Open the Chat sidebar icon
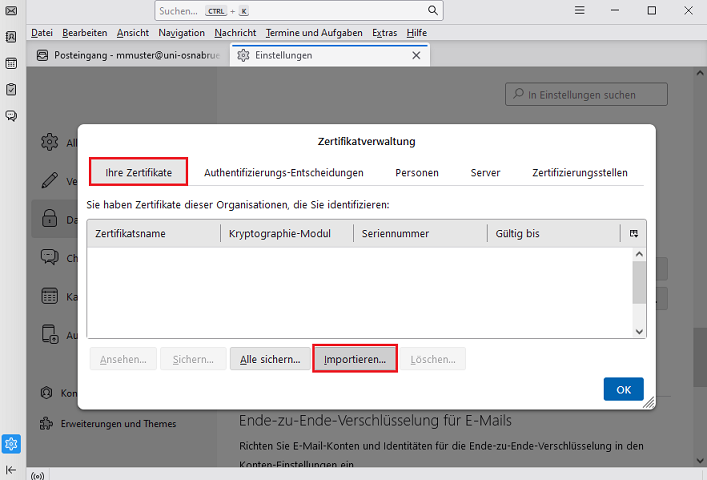The image size is (707, 480). coord(11,115)
